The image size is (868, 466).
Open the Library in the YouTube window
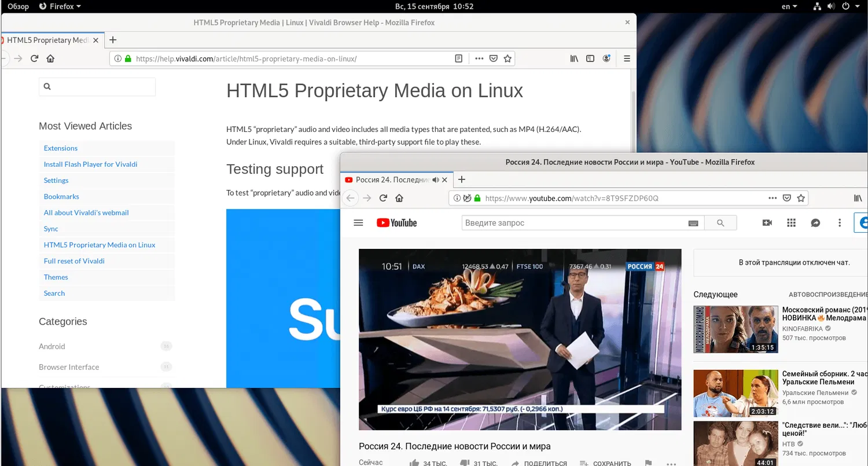[x=858, y=198]
